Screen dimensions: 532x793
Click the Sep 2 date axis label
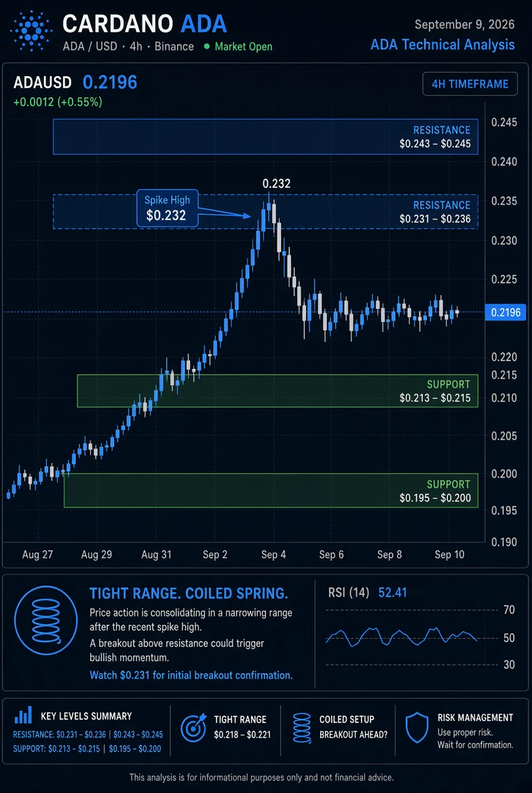point(215,555)
